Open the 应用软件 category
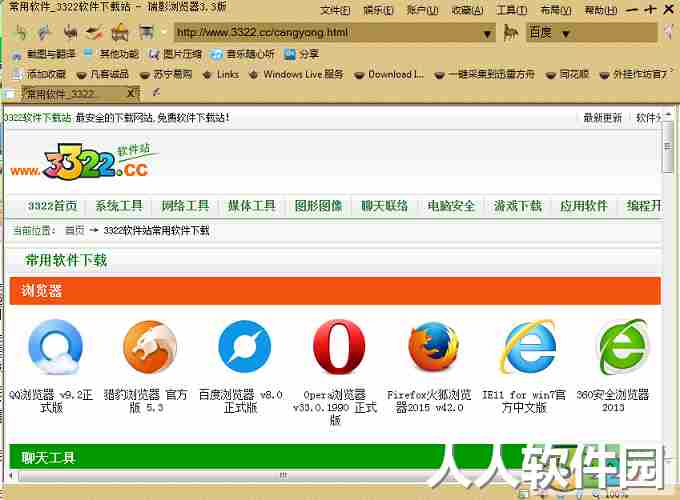This screenshot has width=680, height=500. pos(584,206)
